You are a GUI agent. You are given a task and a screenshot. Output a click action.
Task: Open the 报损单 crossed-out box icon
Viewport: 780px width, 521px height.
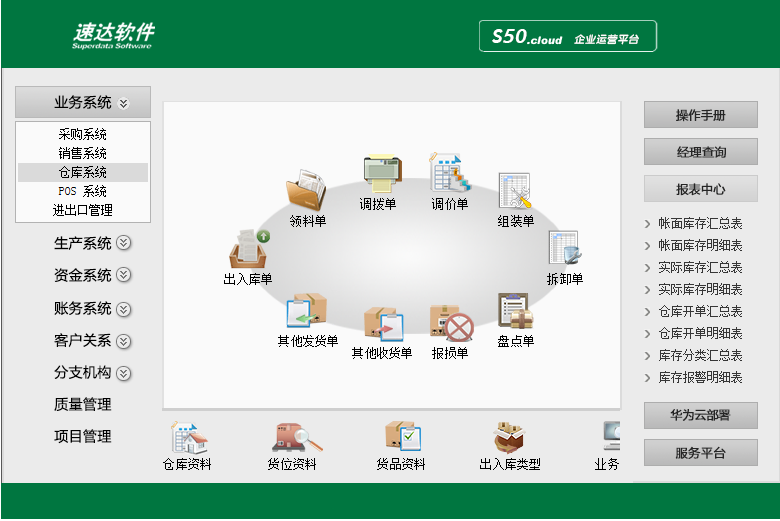pyautogui.click(x=452, y=322)
